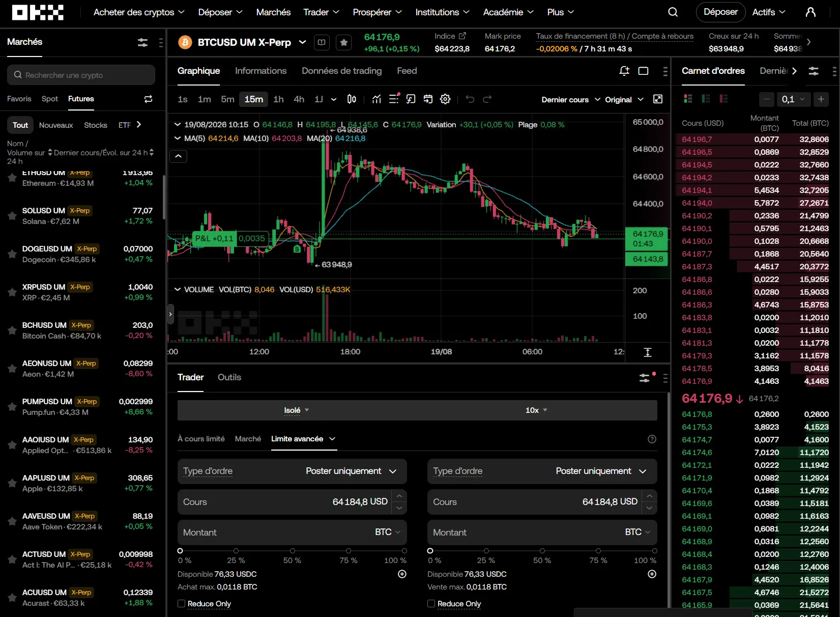Enable Reduce Only on the buy side
840x617 pixels.
click(x=181, y=603)
